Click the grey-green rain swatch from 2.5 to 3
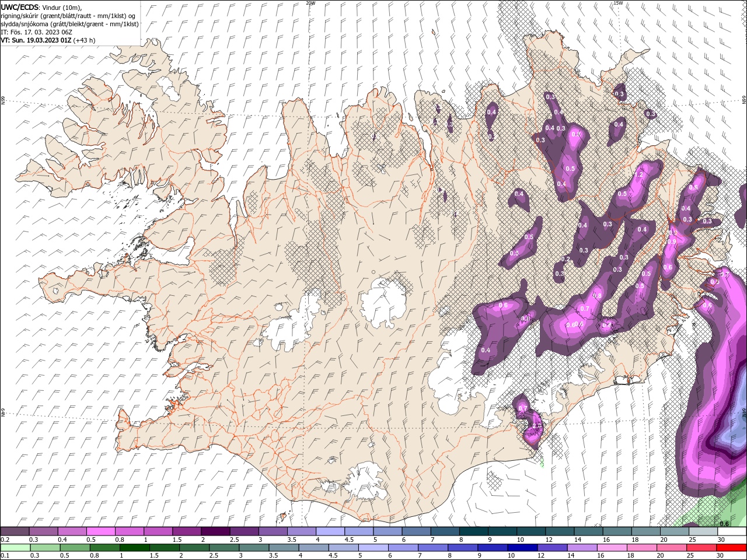Image resolution: width=747 pixels, height=560 pixels. point(224,548)
